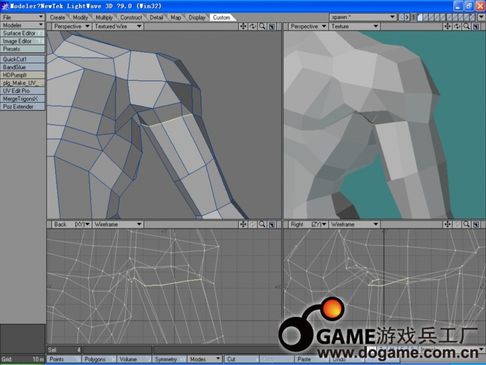Switch to the Construct tab
486x365 pixels.
coord(131,18)
